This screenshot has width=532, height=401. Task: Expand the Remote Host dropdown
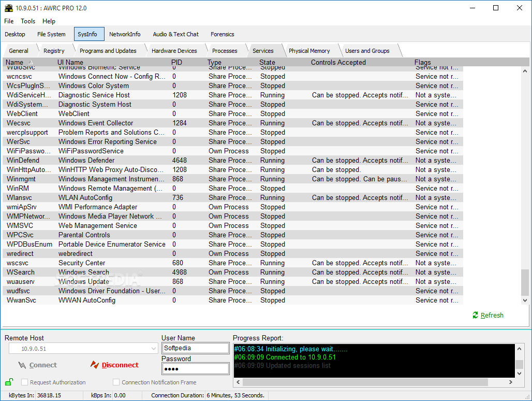[154, 349]
